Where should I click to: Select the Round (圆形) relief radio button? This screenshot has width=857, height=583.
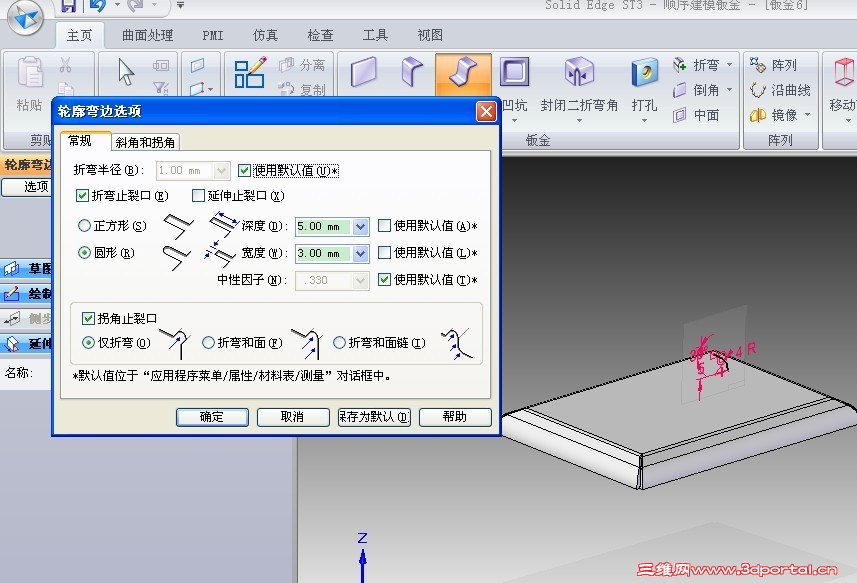pos(84,252)
